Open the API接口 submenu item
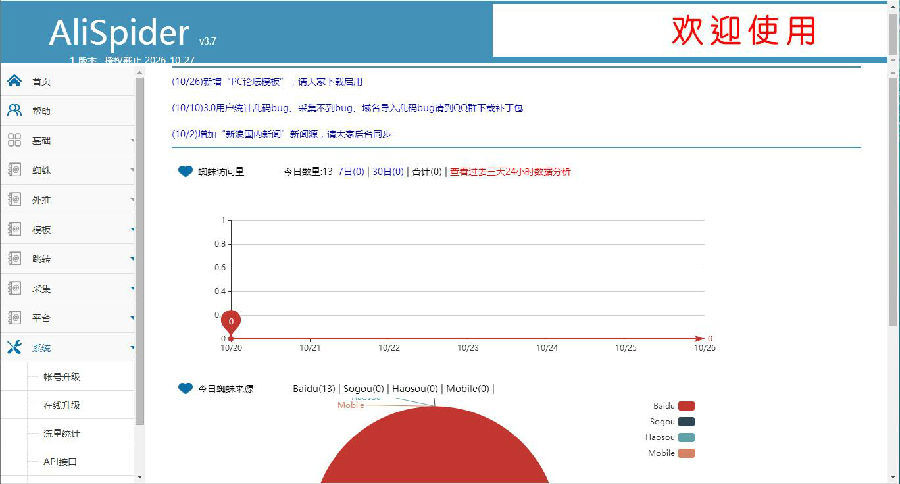The image size is (900, 484). pyautogui.click(x=60, y=462)
